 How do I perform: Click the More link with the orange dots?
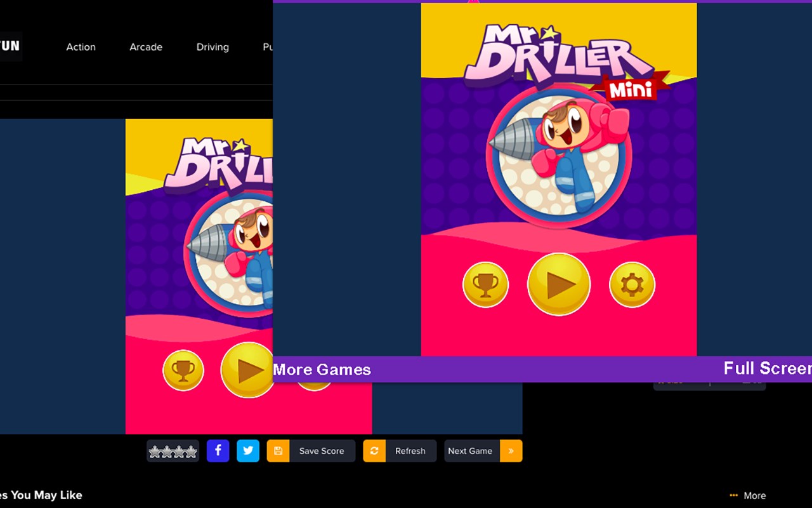pyautogui.click(x=748, y=495)
